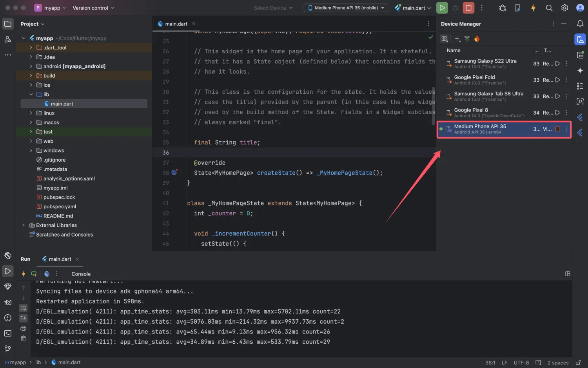This screenshot has height=368, width=588.
Task: Open the myapp project dropdown in the title bar
Action: (50, 8)
